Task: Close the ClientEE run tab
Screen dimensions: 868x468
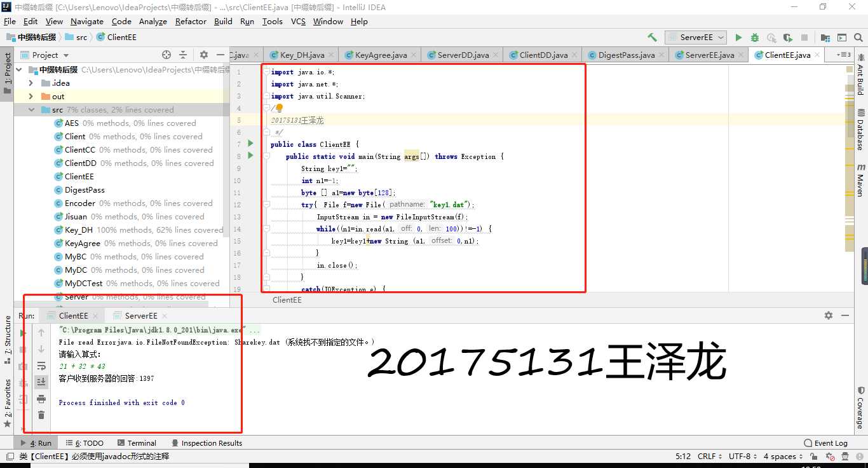Action: (95, 316)
